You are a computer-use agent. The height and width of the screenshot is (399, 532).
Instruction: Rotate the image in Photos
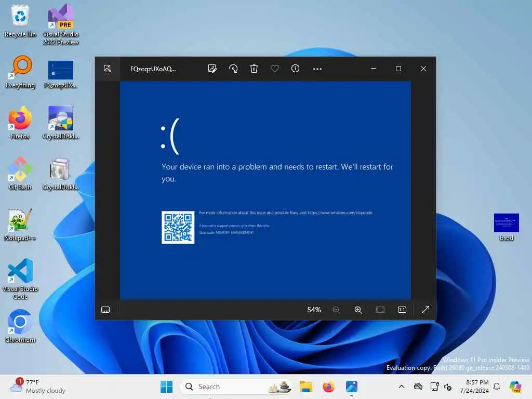coord(233,69)
